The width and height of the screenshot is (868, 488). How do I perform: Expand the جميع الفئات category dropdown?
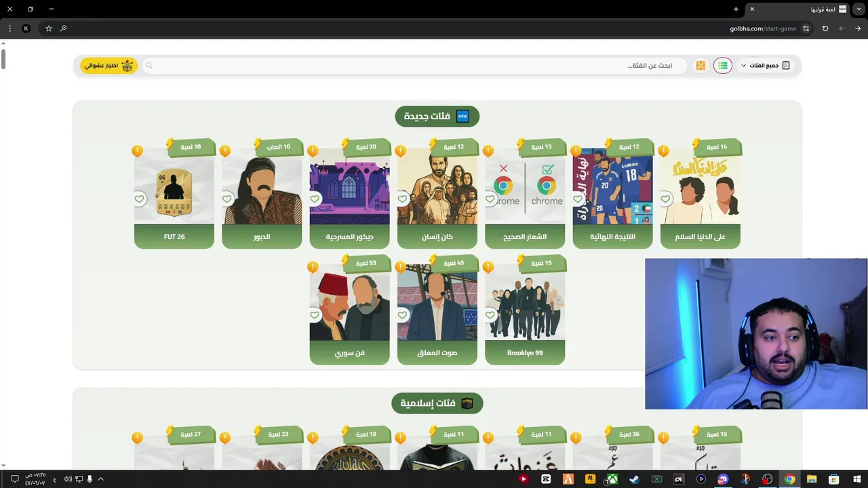(x=766, y=66)
